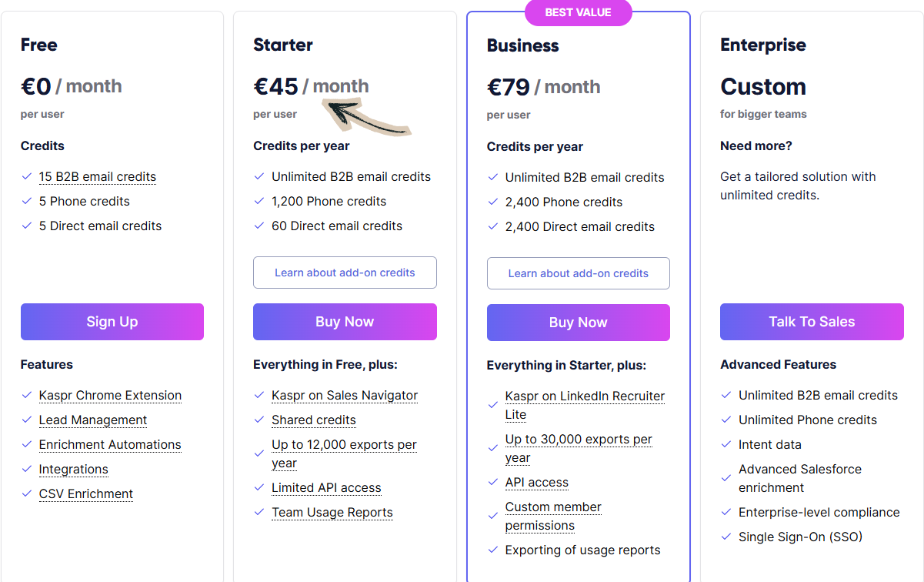The image size is (924, 582).
Task: Click the checkmark next to Kaspr on Sales Navigator
Action: [259, 395]
